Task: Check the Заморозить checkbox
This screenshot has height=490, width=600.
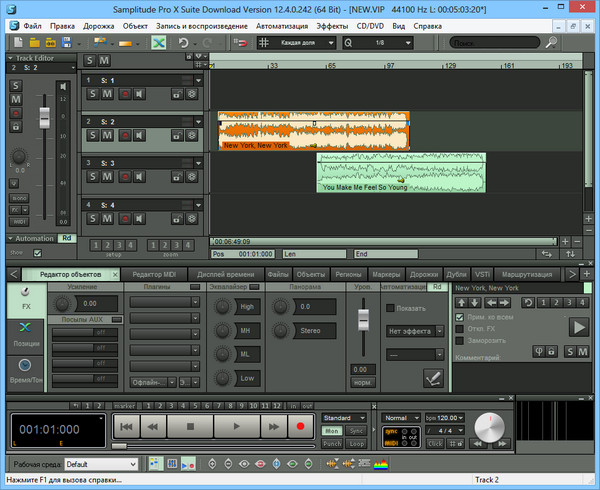Action: 460,340
